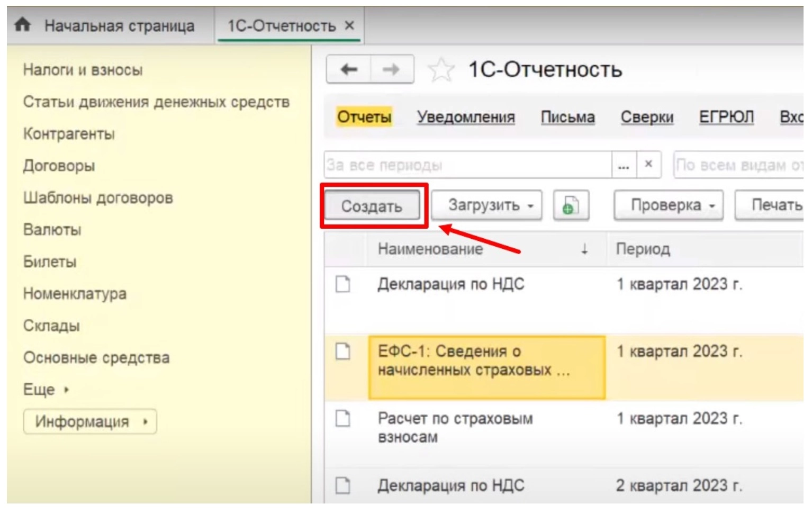The image size is (812, 513).
Task: Open Контрагенты in the sidebar
Action: tap(69, 134)
